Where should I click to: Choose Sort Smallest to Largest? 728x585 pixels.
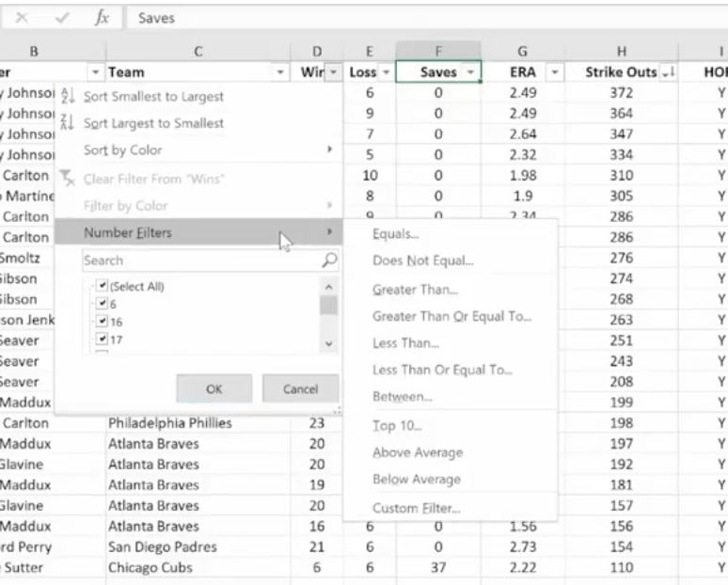pos(153,96)
